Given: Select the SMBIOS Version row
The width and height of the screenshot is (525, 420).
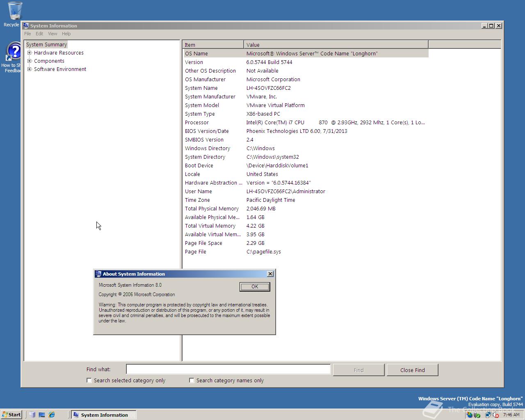Looking at the screenshot, I should [306, 139].
